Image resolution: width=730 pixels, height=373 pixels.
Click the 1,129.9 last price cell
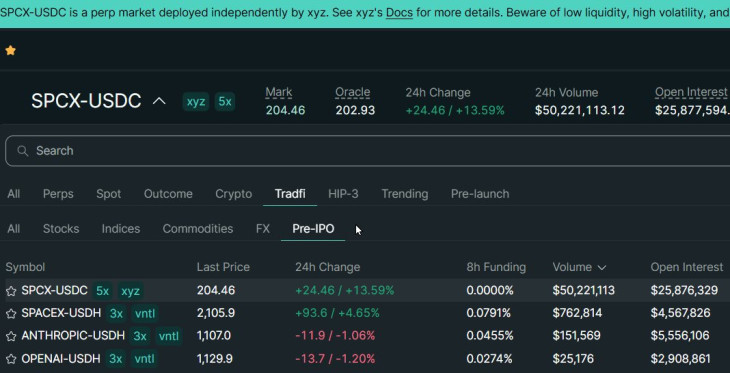215,359
